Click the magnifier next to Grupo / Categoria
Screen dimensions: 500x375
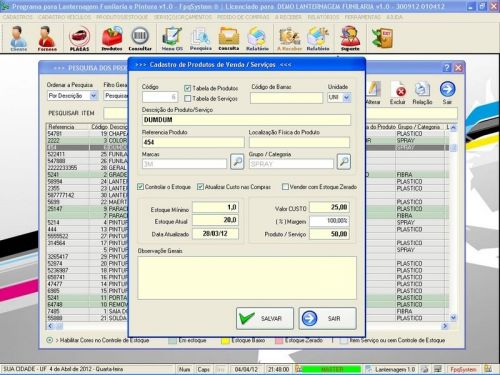tap(344, 162)
